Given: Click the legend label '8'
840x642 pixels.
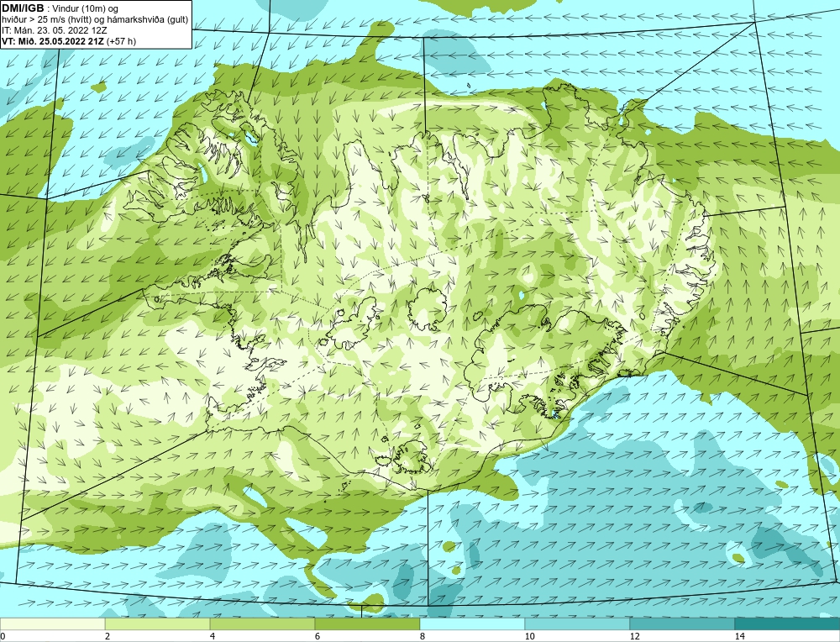Looking at the screenshot, I should point(423,636).
